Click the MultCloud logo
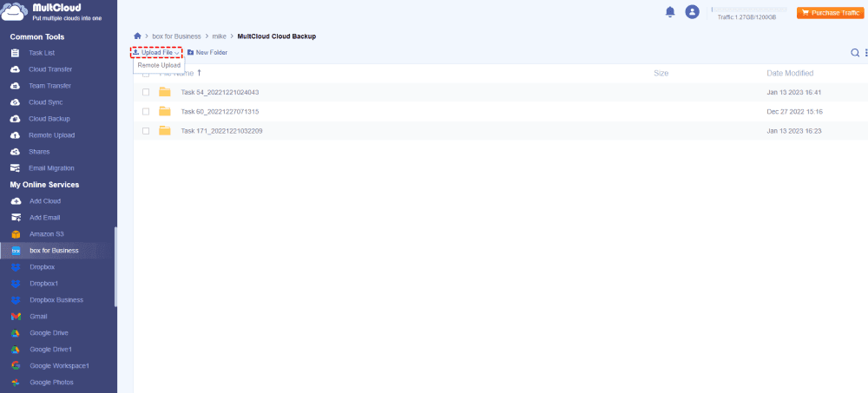This screenshot has height=393, width=868. pyautogui.click(x=52, y=12)
